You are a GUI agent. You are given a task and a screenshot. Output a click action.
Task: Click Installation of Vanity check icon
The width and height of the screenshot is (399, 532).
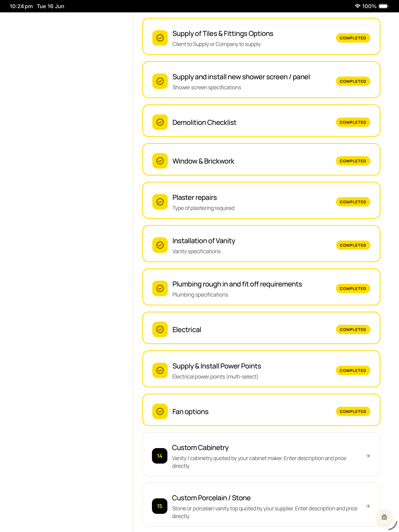pyautogui.click(x=160, y=245)
